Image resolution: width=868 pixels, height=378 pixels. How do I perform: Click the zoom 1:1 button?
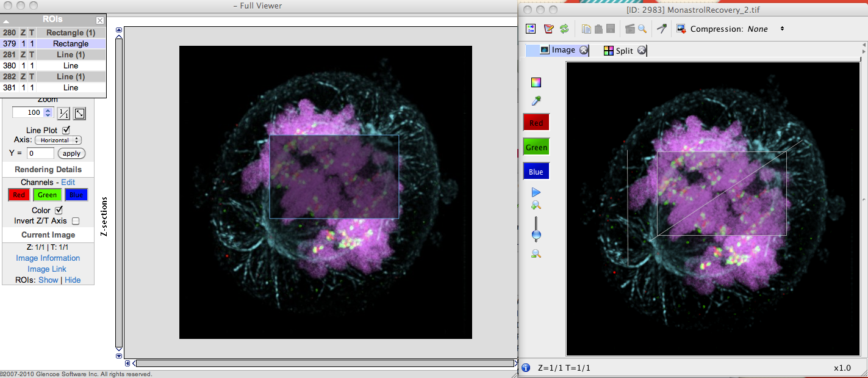[63, 113]
